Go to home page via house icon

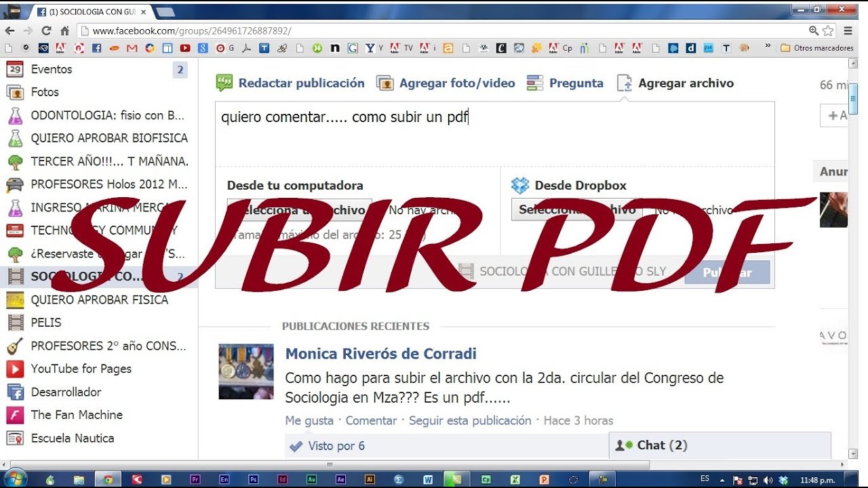(x=65, y=30)
